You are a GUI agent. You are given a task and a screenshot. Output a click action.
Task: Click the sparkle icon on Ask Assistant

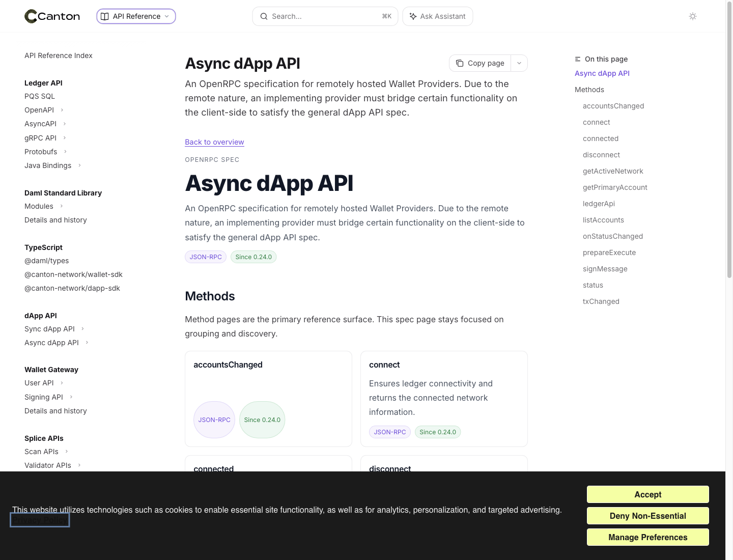(413, 16)
